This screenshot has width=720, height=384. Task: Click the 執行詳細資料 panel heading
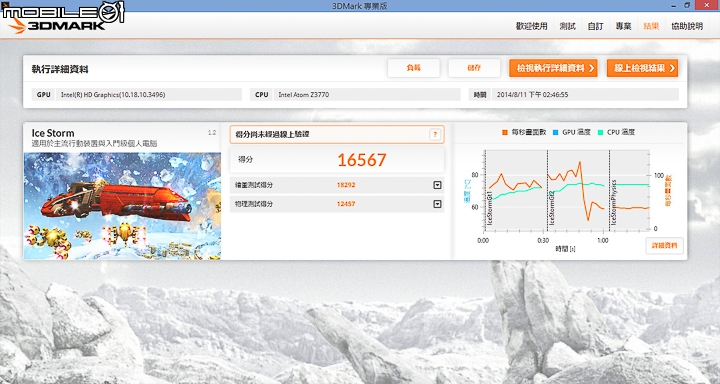pos(60,69)
